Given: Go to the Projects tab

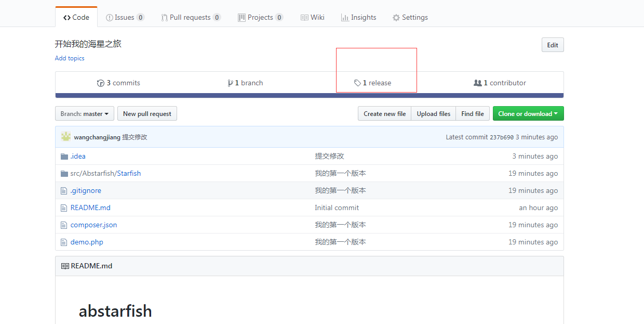Looking at the screenshot, I should coord(260,17).
